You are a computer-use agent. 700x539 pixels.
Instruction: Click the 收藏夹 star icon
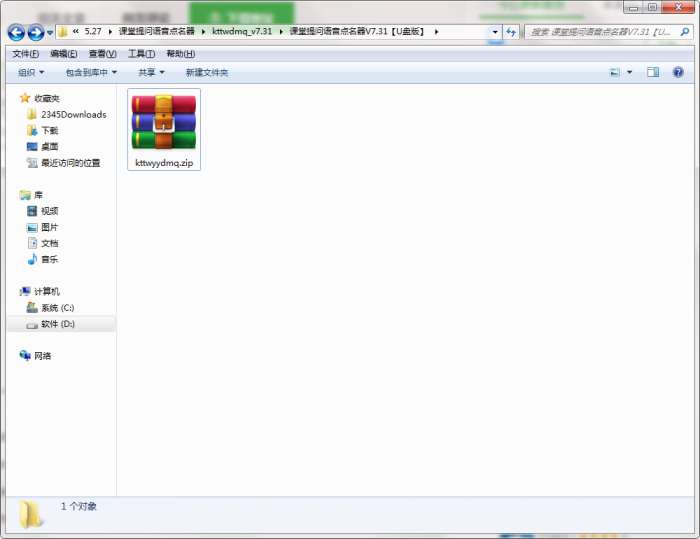[25, 98]
